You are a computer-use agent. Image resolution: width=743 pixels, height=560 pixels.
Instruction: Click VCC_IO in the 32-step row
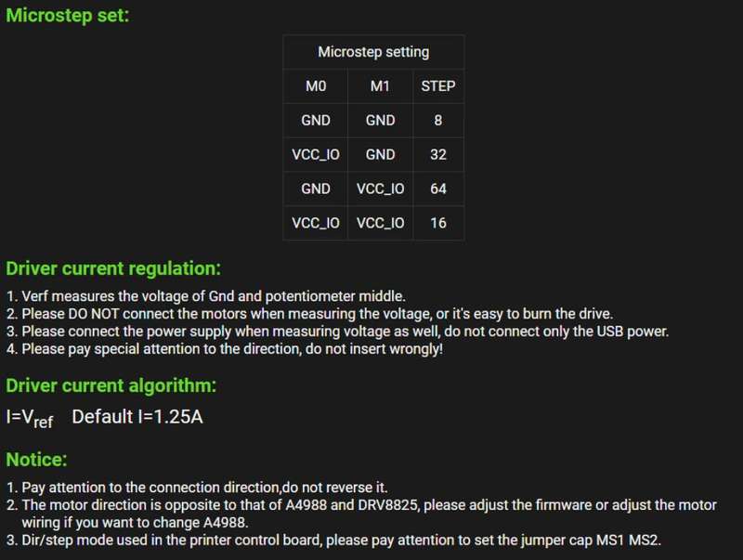(x=316, y=155)
